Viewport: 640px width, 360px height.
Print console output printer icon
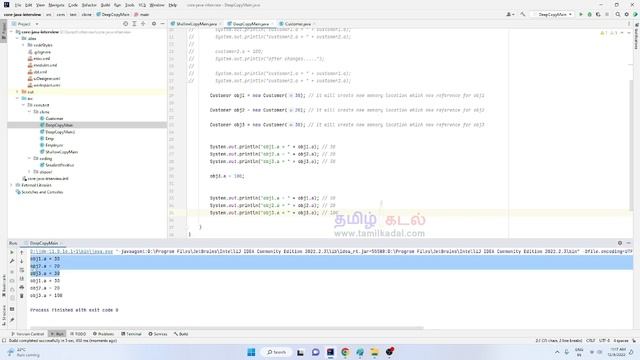coord(22,287)
